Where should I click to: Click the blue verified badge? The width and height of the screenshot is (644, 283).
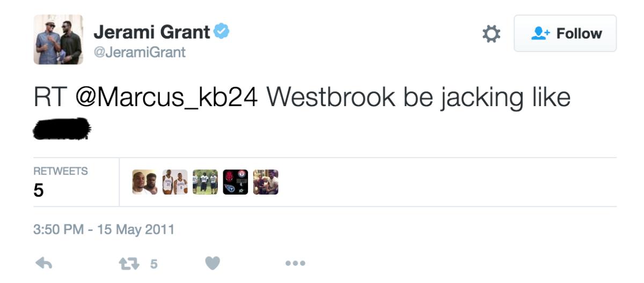tap(222, 32)
